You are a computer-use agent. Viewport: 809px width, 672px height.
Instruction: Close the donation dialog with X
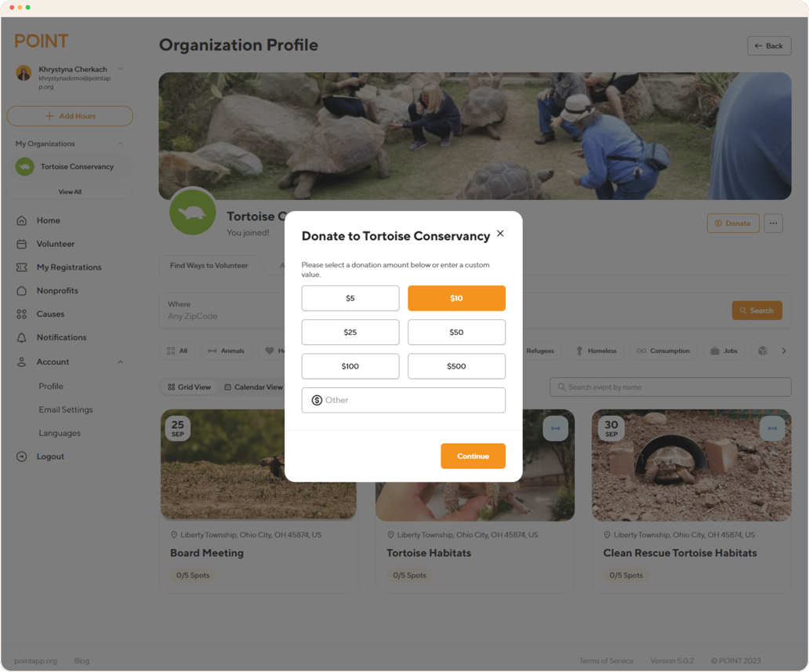(x=500, y=234)
